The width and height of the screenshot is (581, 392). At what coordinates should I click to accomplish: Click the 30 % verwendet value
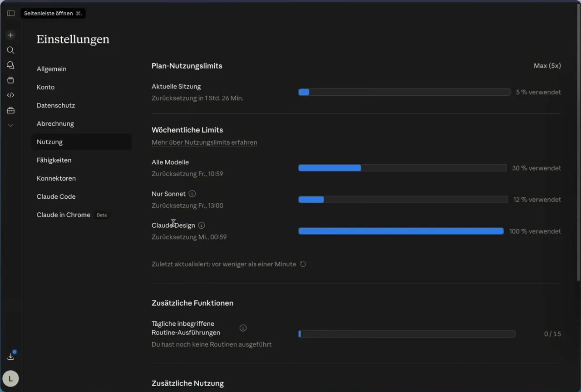point(537,168)
